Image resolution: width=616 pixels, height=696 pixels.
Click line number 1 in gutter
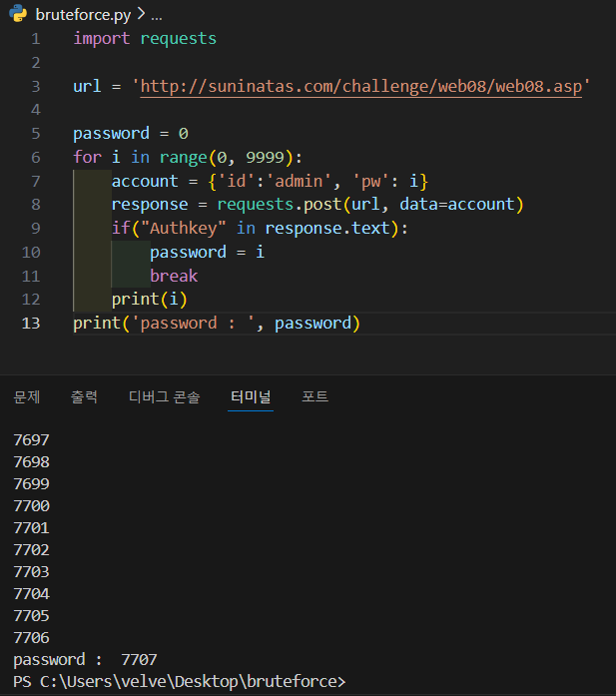[36, 39]
